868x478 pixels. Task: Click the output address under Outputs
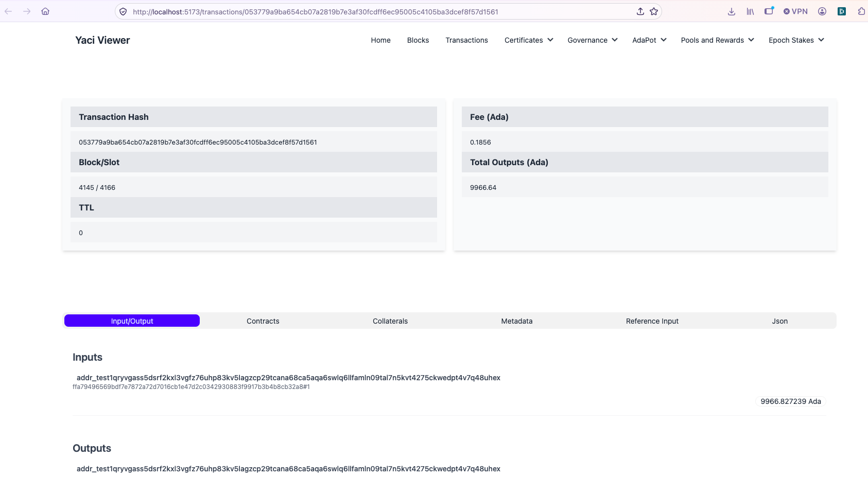click(288, 469)
